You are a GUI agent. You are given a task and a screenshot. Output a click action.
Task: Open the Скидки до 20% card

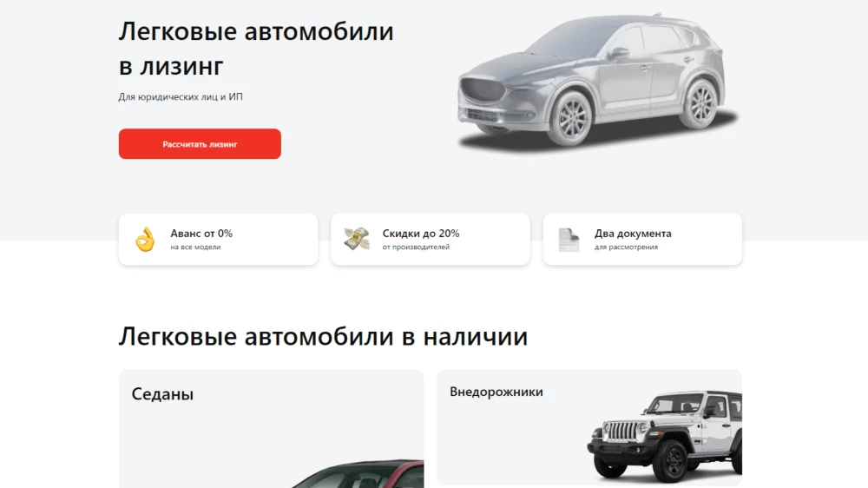click(x=431, y=240)
